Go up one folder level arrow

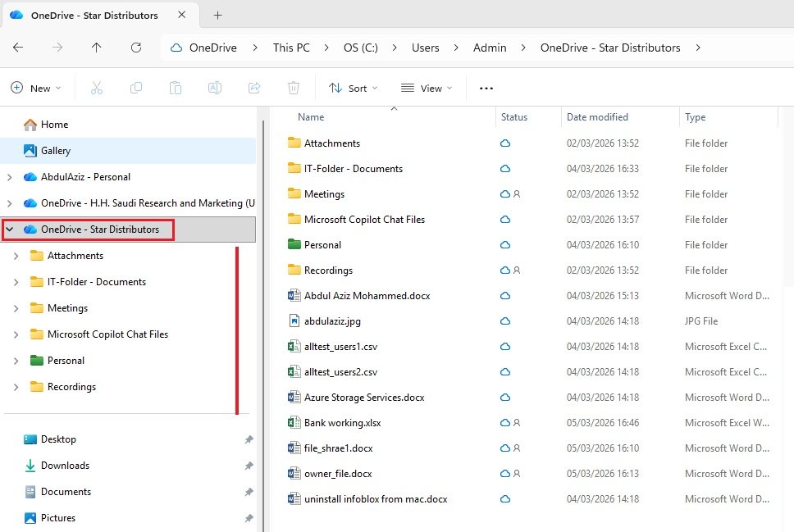coord(96,48)
